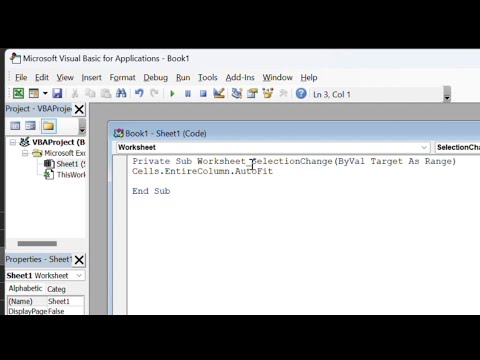Click the code window title icon
The height and width of the screenshot is (360, 480).
pos(118,133)
